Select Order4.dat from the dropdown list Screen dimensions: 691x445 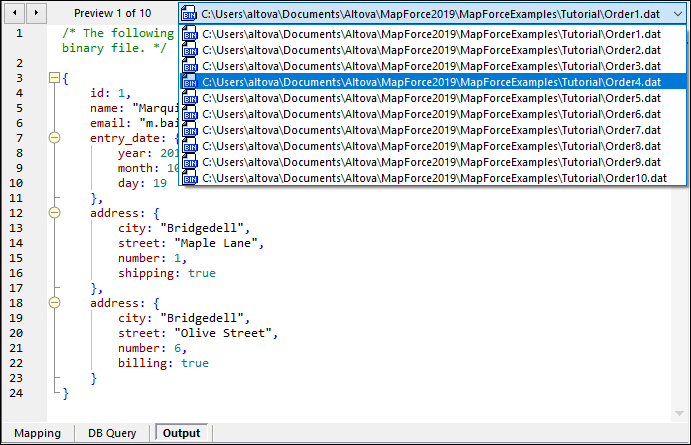click(430, 82)
